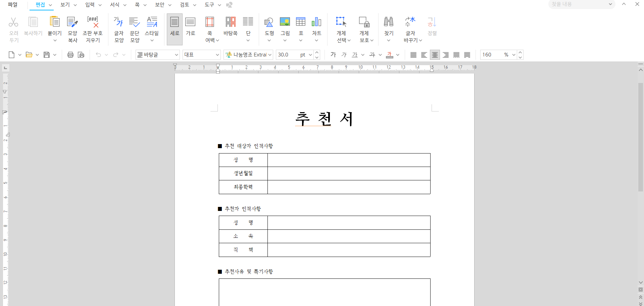The image size is (644, 306).
Task: Expand the 붙이기 paste options arrow
Action: tap(55, 41)
